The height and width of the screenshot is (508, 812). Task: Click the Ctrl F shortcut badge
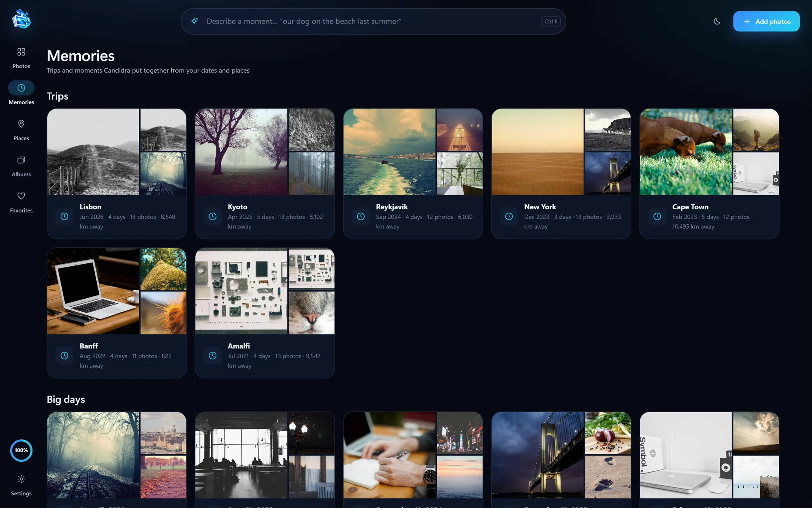[551, 21]
